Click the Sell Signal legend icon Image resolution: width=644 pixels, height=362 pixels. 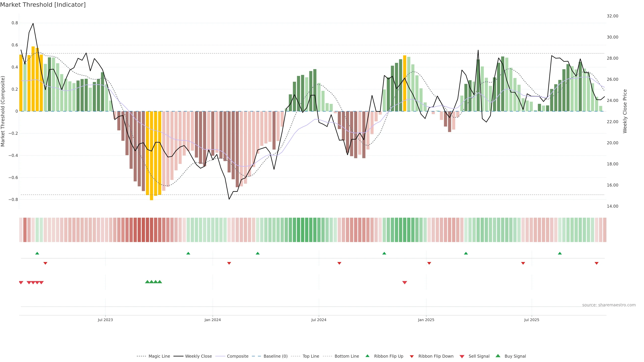tap(462, 356)
